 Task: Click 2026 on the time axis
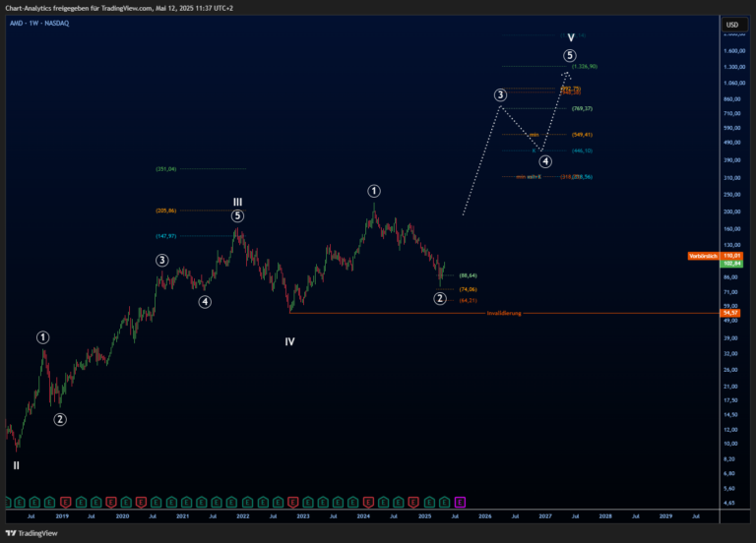pos(485,516)
